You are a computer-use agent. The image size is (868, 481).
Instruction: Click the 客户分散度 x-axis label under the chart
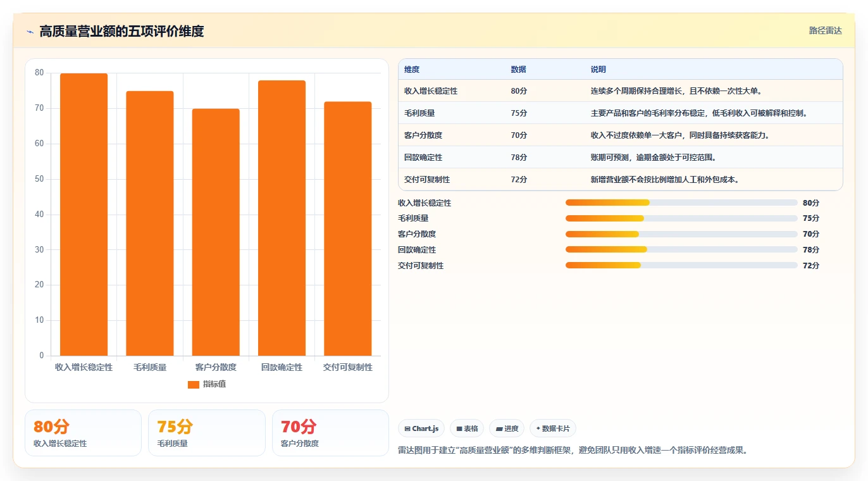pyautogui.click(x=216, y=367)
